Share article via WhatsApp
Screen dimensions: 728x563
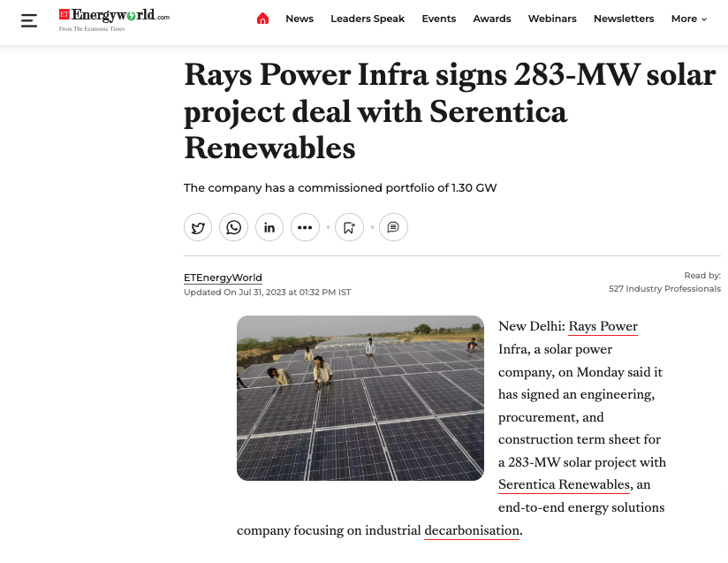coord(233,227)
